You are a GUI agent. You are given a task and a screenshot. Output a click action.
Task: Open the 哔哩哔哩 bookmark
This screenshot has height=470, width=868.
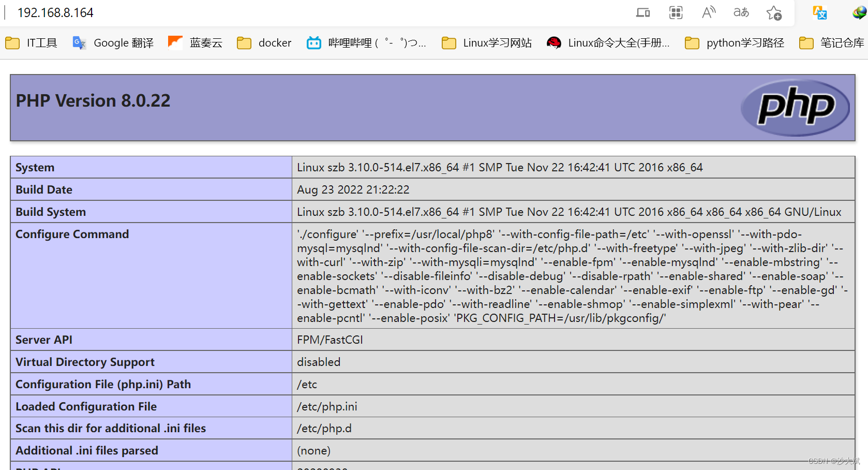(x=366, y=43)
